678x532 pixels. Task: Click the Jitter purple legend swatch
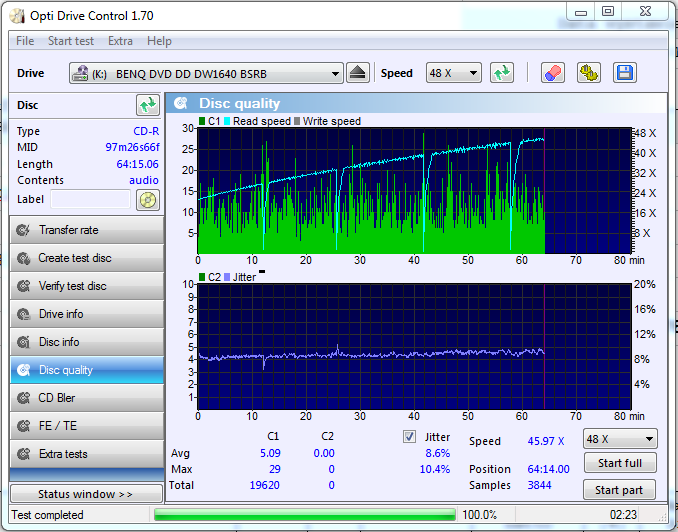click(227, 277)
